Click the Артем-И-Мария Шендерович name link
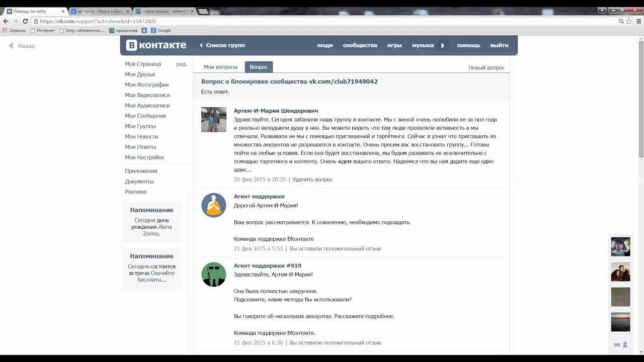This screenshot has width=644, height=362. tap(276, 111)
